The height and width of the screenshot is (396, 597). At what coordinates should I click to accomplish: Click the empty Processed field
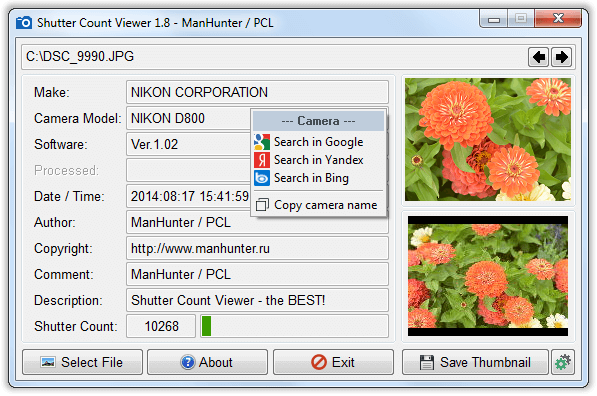tap(188, 170)
